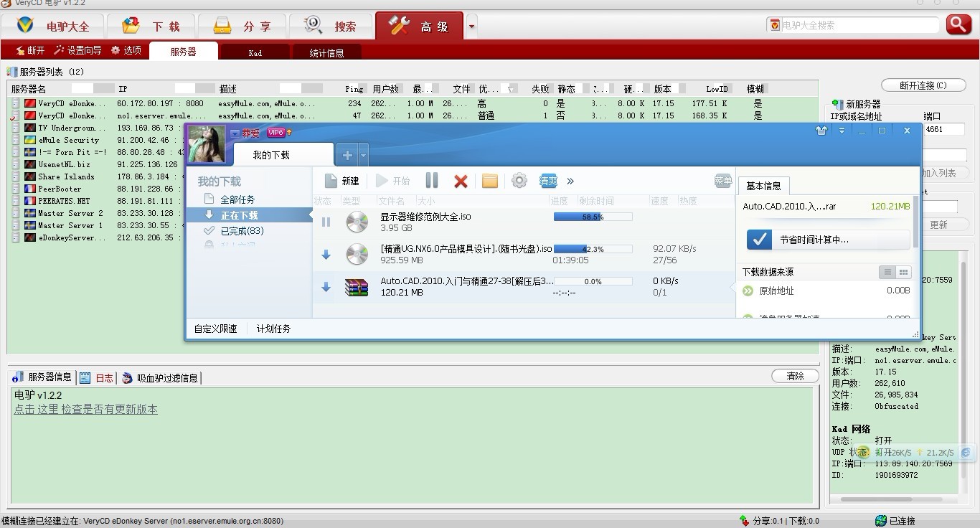Click 断开 disconnect in the red bar
Viewport: 980px width, 528px height.
pyautogui.click(x=29, y=50)
